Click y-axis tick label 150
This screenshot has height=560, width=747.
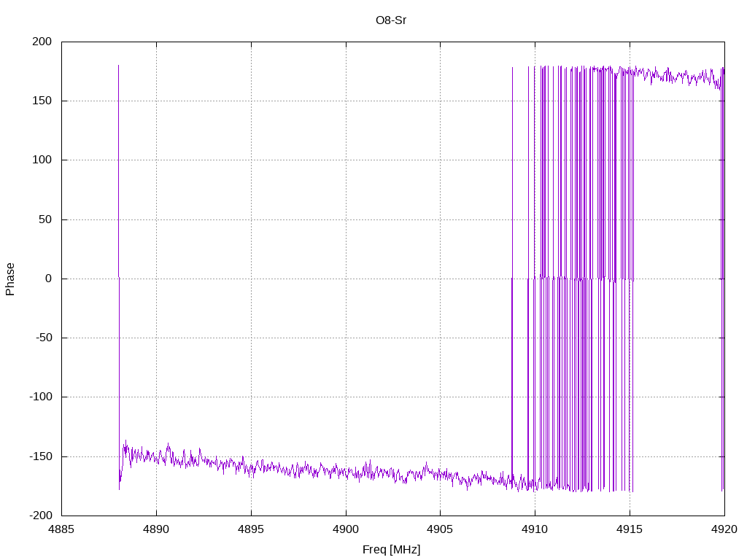(42, 101)
